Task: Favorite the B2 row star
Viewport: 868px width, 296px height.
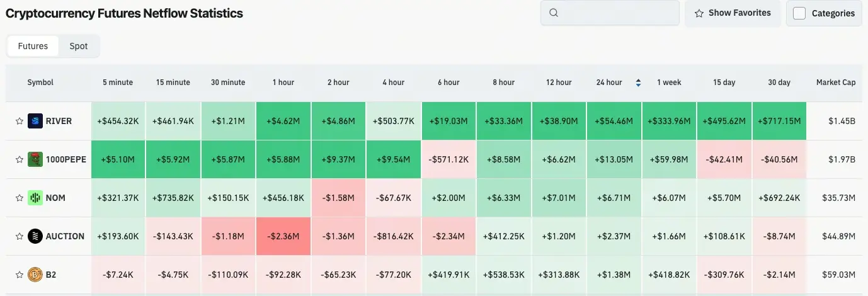Action: 20,275
